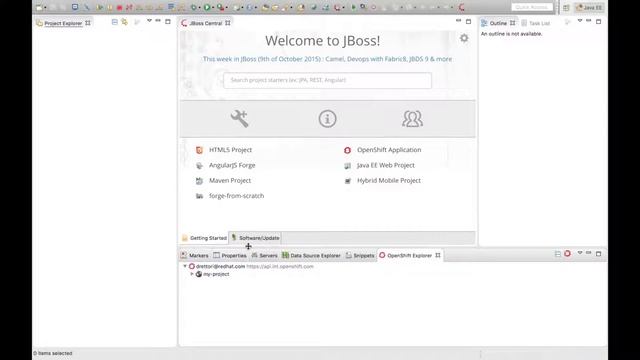Image resolution: width=640 pixels, height=360 pixels.
Task: Click the project starters search field
Action: tap(327, 80)
